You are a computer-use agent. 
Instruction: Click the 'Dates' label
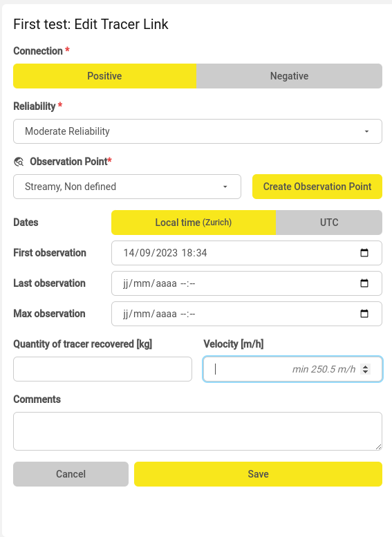(26, 223)
